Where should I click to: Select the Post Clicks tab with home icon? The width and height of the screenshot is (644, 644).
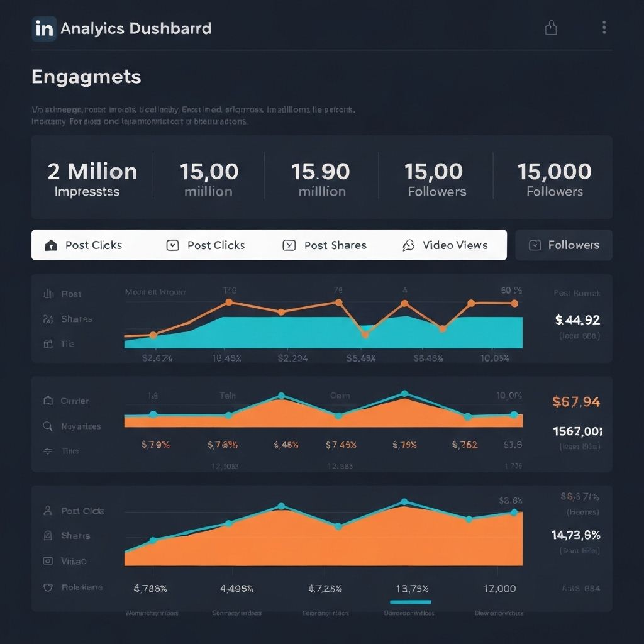click(84, 245)
